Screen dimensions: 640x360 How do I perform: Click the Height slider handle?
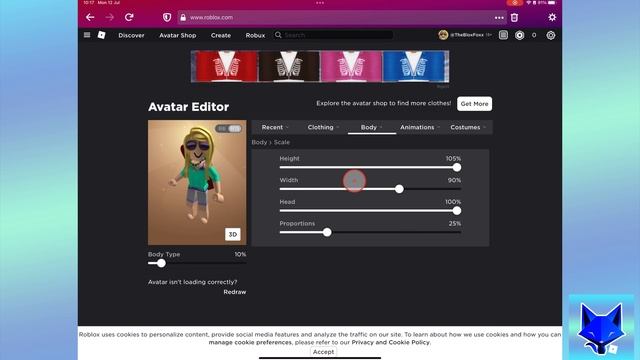point(457,167)
